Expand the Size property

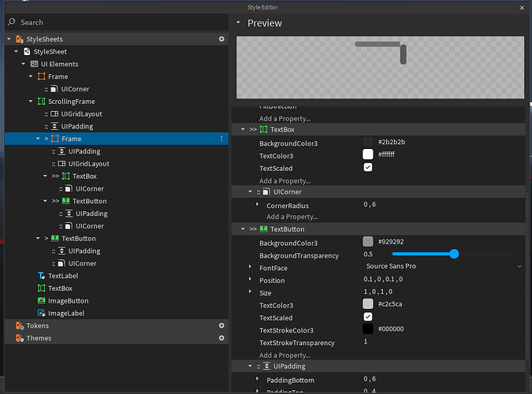tap(250, 292)
